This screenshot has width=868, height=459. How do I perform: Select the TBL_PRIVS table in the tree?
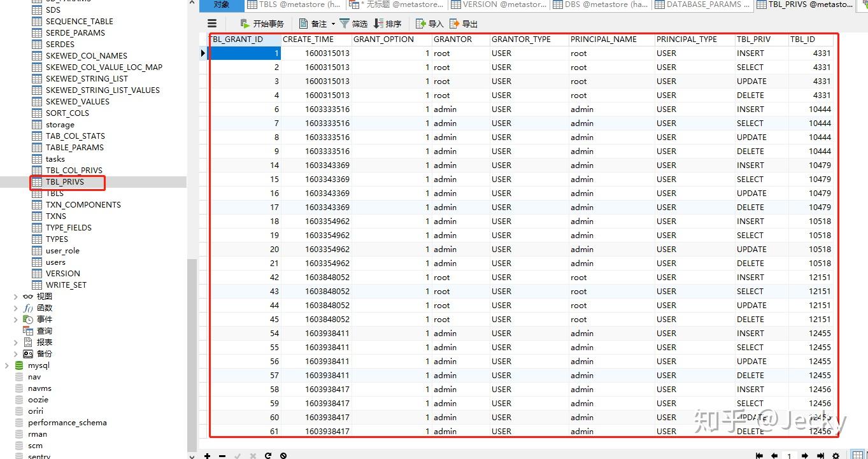pos(65,181)
